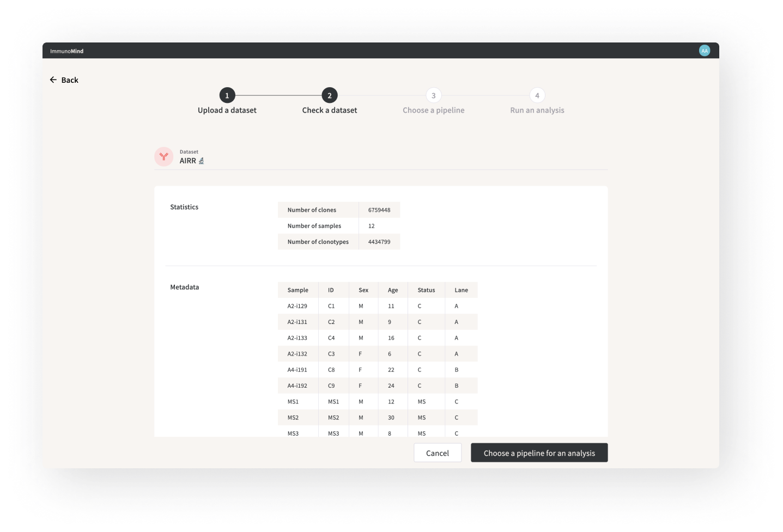Click the Number of clones value
783x532 pixels.
coord(379,210)
